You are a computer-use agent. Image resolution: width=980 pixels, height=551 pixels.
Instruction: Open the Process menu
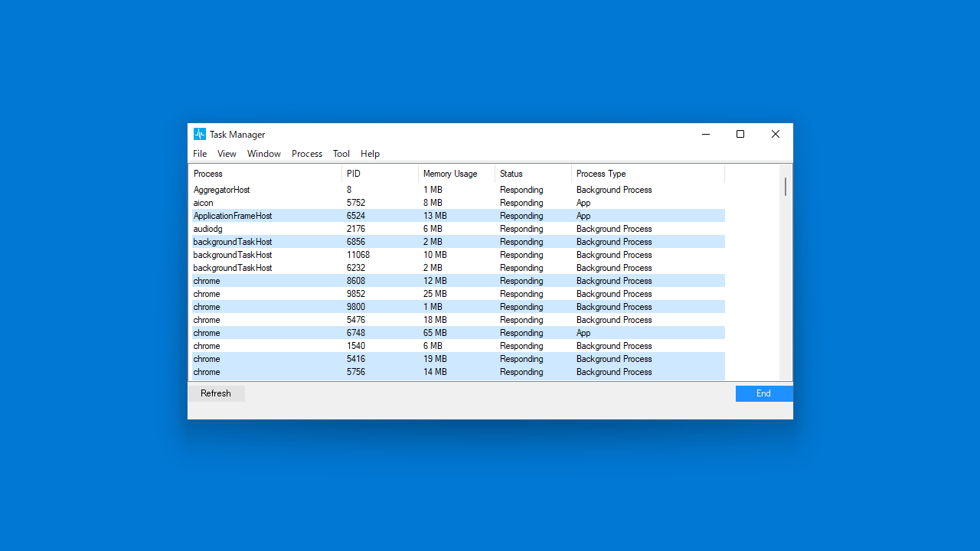pyautogui.click(x=307, y=154)
